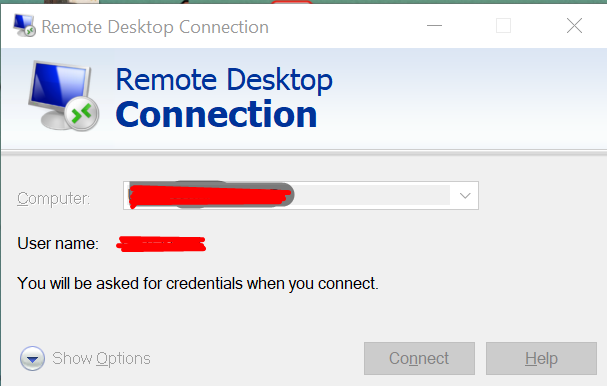Screen dimensions: 607x386
Task: Click the disabled maximize box in title bar
Action: (x=503, y=26)
